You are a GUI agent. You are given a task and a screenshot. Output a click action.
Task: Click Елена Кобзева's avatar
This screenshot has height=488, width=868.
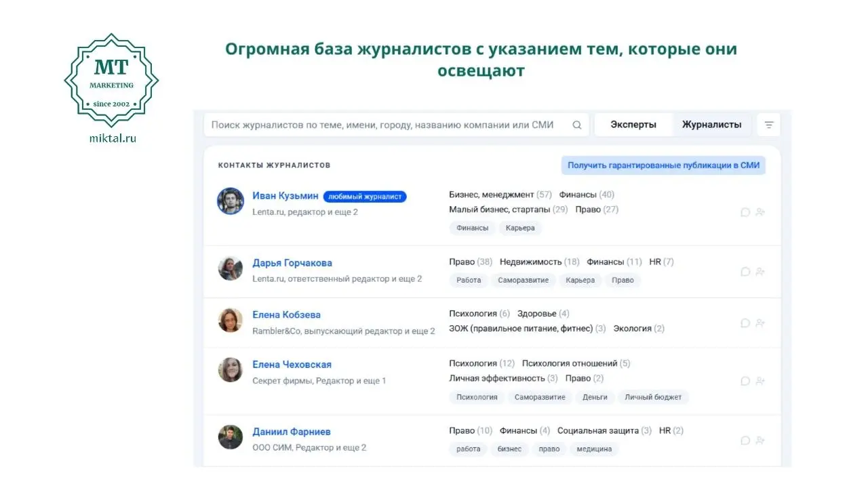[231, 320]
